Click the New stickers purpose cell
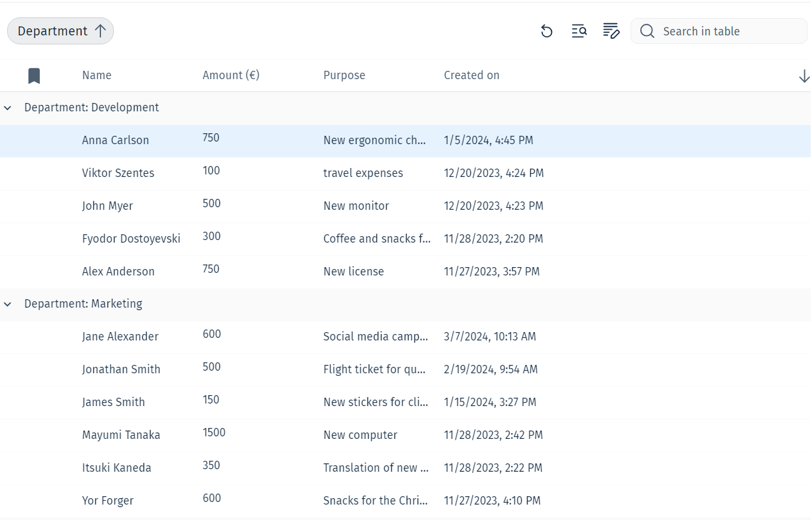This screenshot has width=812, height=520. [376, 402]
